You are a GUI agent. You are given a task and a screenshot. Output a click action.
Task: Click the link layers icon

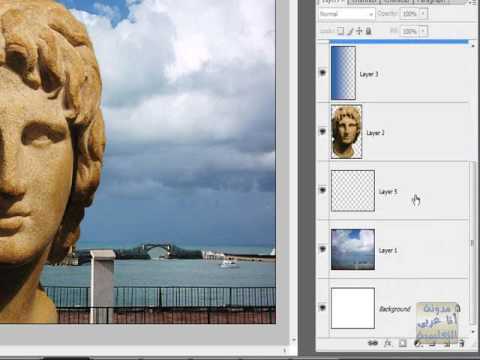pos(373,342)
